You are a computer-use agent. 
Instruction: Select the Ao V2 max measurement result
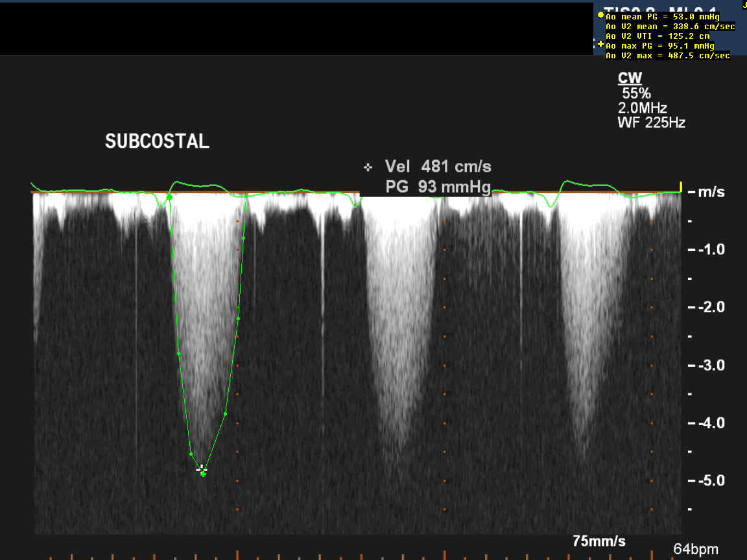(x=667, y=56)
